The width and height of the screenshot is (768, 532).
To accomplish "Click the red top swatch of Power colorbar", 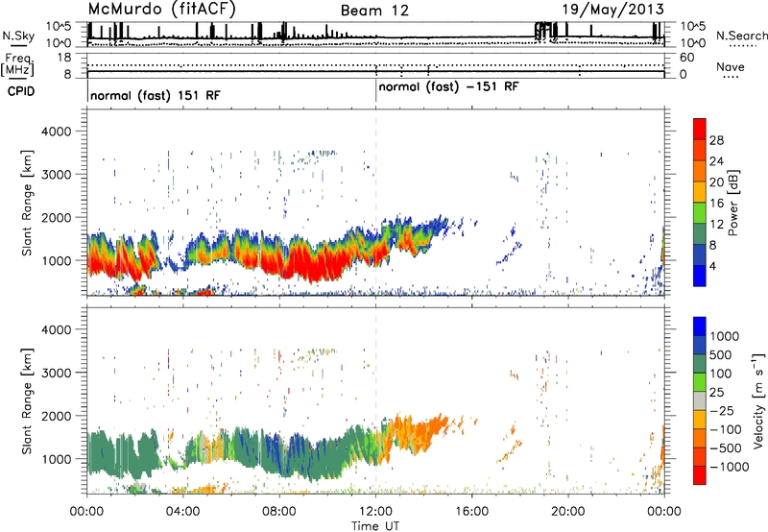I will (700, 129).
